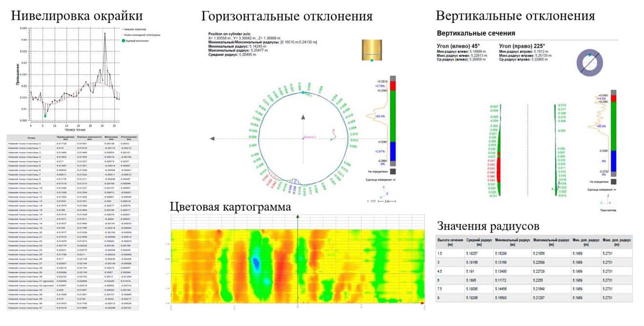Click red band of horizontal deviations scale
Image resolution: width=644 pixels, height=326 pixels.
point(392,85)
